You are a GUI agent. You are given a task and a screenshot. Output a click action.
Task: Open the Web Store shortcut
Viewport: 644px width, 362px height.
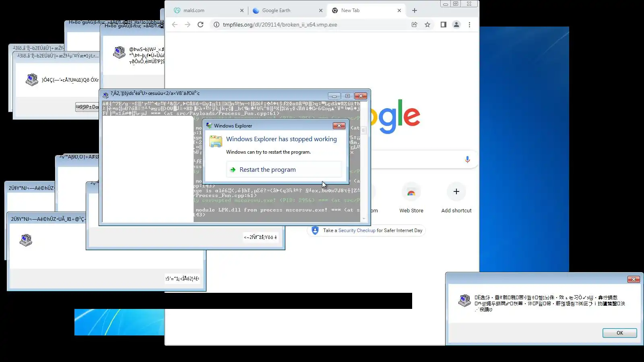pos(411,197)
